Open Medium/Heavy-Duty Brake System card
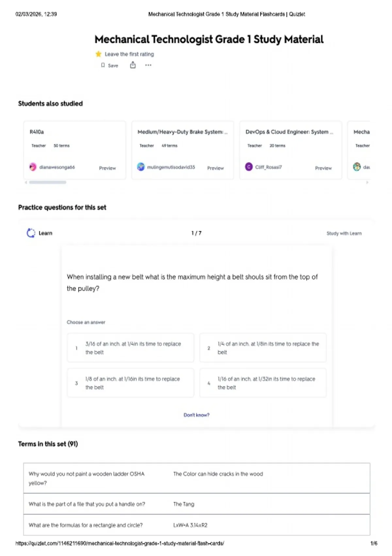Image resolution: width=392 pixels, height=556 pixels. [182, 132]
